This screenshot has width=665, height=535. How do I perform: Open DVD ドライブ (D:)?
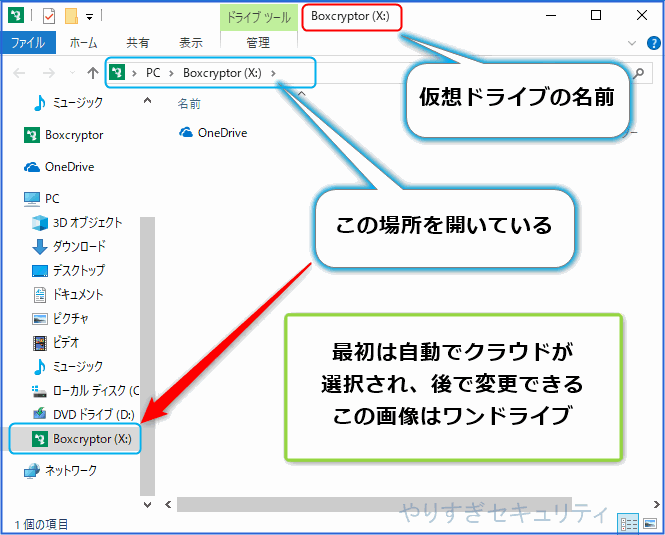[94, 415]
